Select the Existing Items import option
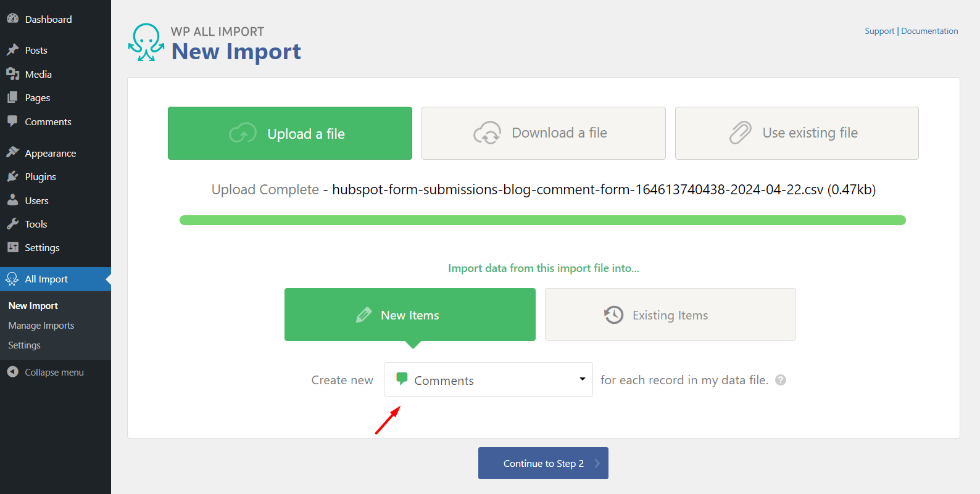Screen dimensions: 980x494 click(x=670, y=315)
